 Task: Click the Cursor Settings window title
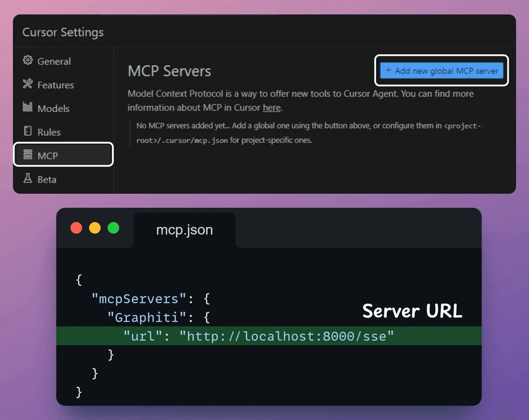coord(63,32)
